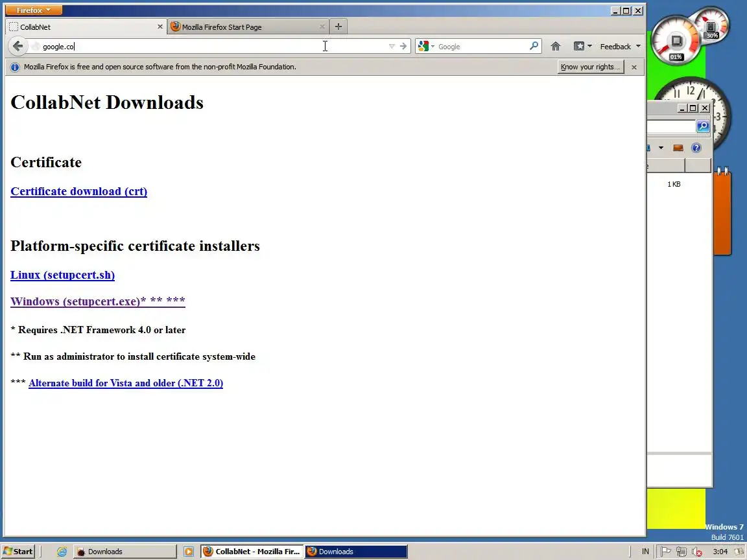Open a new tab with plus button
This screenshot has height=560, width=747.
(338, 27)
